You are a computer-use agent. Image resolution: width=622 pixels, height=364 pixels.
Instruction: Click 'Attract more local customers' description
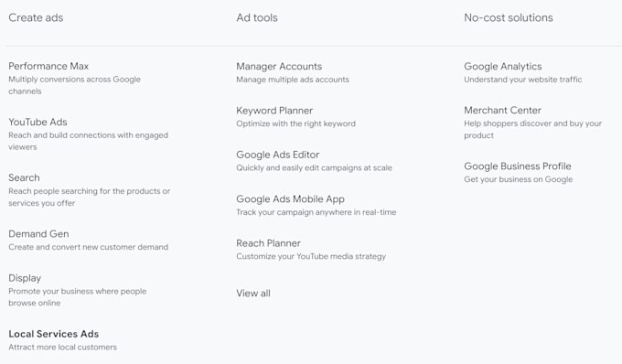[63, 347]
